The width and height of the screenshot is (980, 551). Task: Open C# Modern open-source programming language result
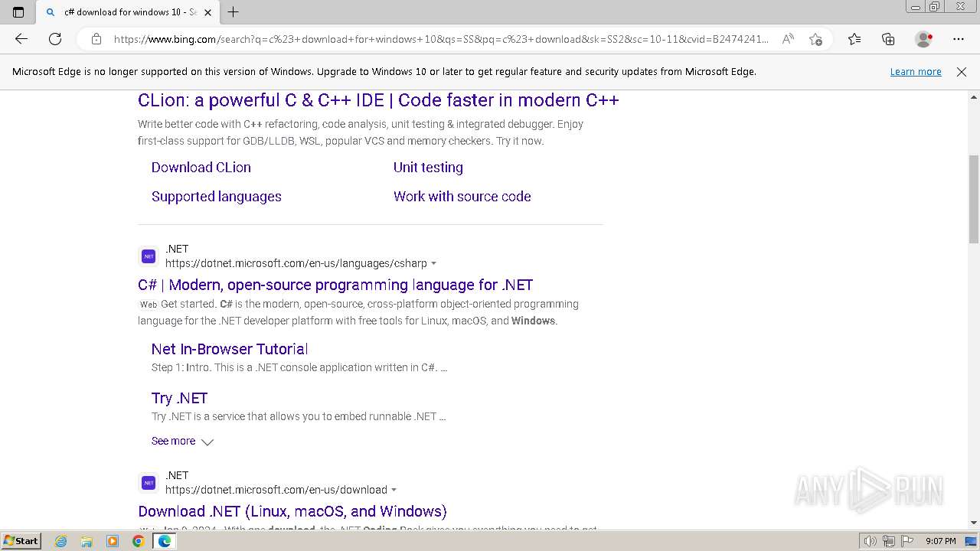click(x=335, y=285)
